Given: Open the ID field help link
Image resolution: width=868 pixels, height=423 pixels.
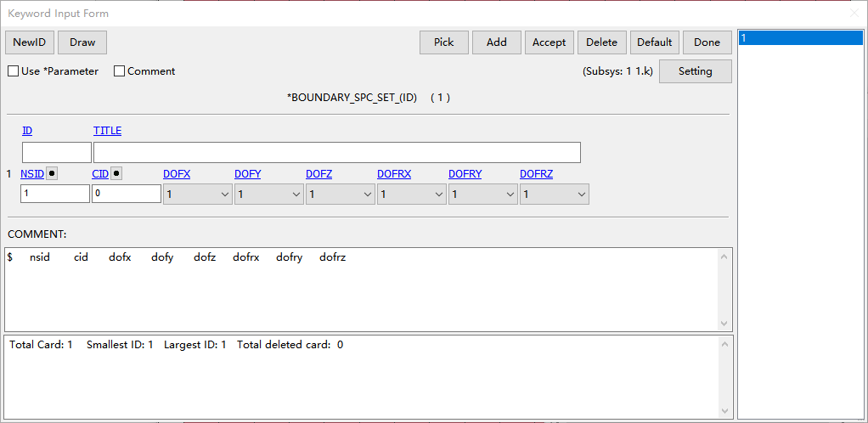Looking at the screenshot, I should coord(27,131).
